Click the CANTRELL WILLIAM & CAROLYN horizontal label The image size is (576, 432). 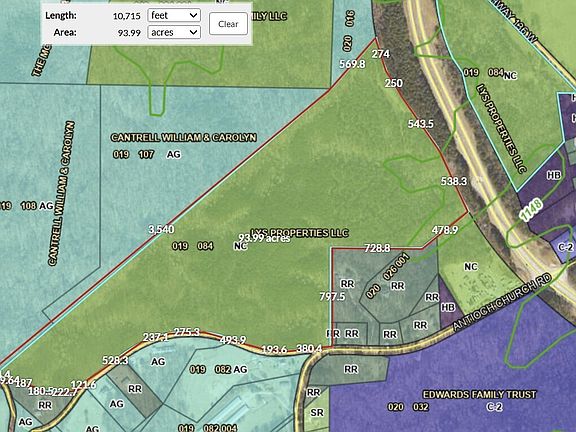point(184,137)
